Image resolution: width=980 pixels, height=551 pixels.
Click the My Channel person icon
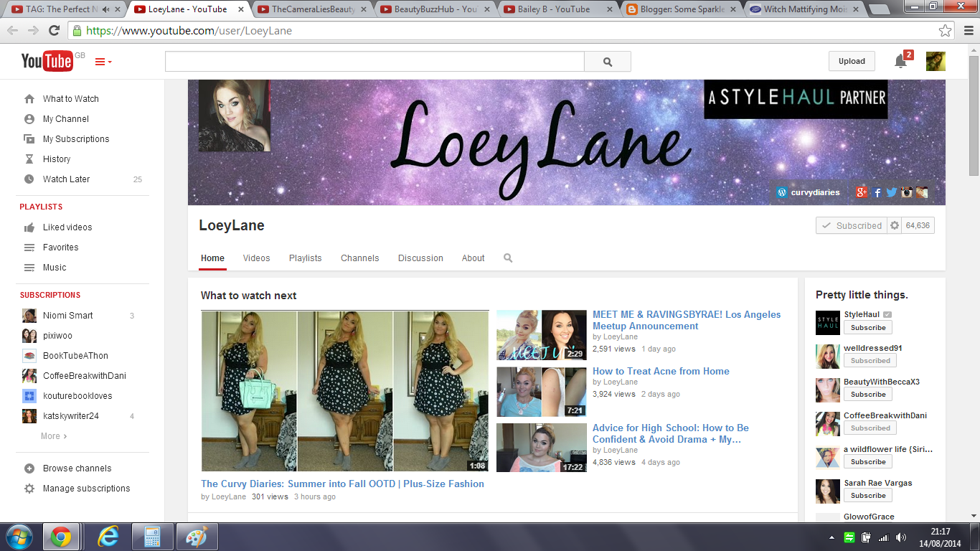point(29,119)
